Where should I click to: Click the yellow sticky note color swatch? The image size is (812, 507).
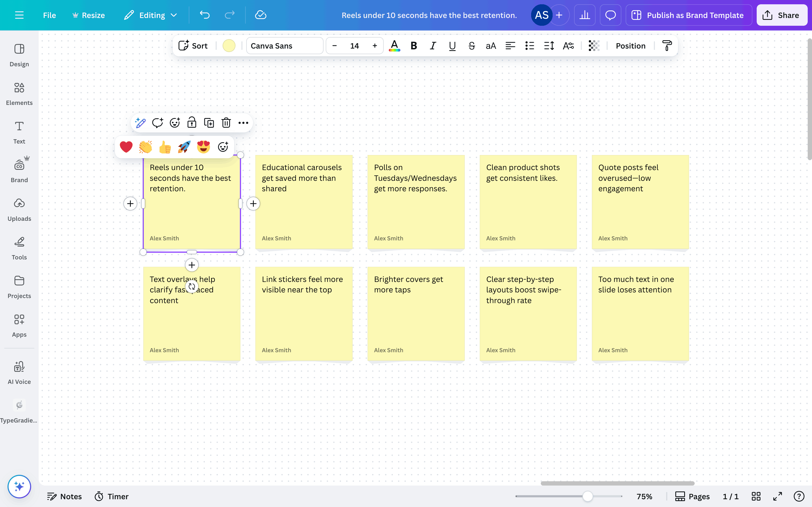coord(229,46)
